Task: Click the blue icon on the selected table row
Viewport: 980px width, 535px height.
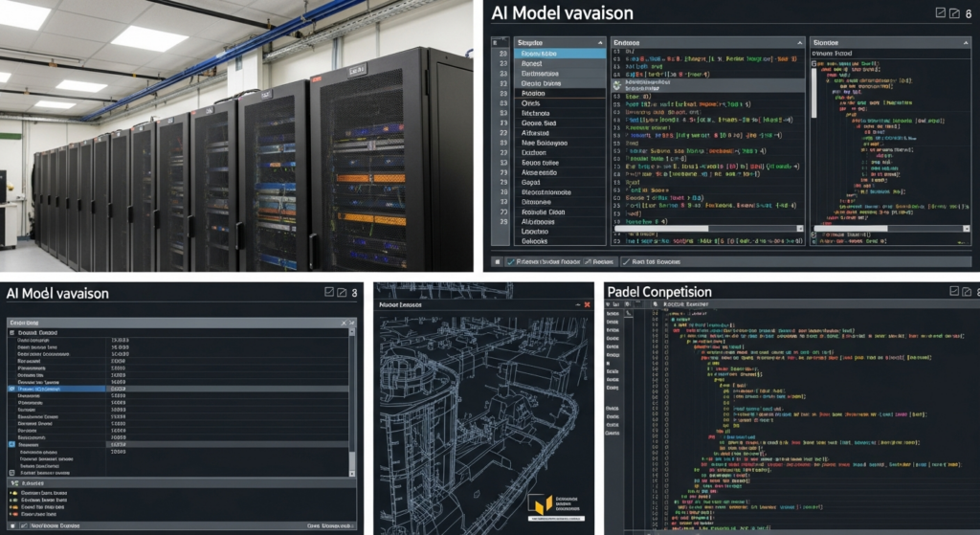Action: [11, 389]
